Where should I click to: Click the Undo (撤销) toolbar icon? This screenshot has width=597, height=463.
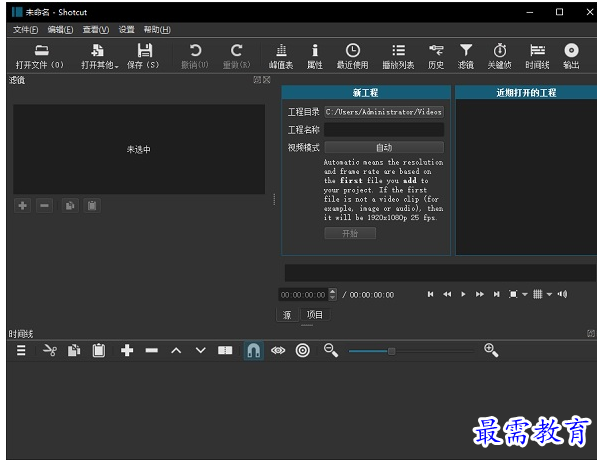(195, 56)
